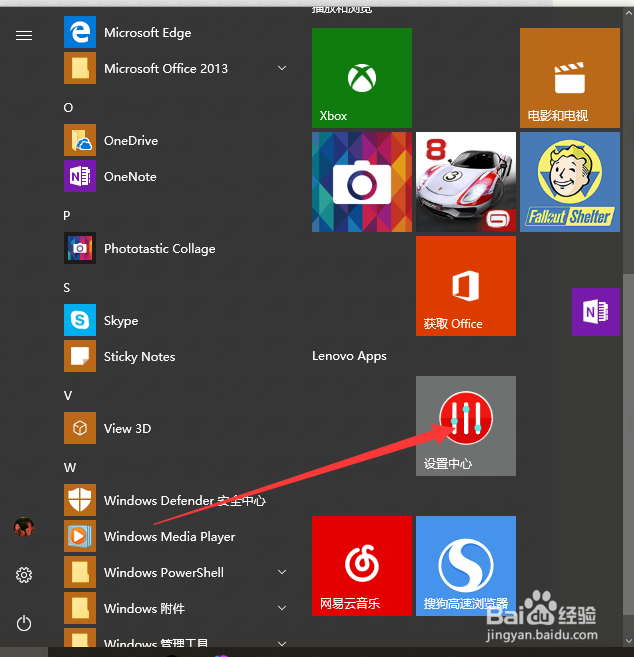
Task: Open Settings via the gear icon
Action: pos(24,575)
